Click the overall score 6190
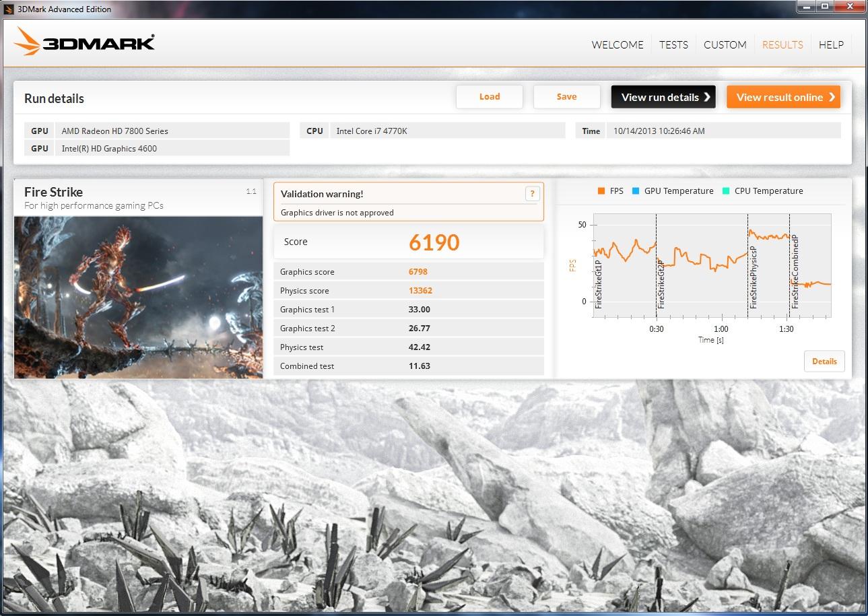The width and height of the screenshot is (868, 616). pos(434,242)
